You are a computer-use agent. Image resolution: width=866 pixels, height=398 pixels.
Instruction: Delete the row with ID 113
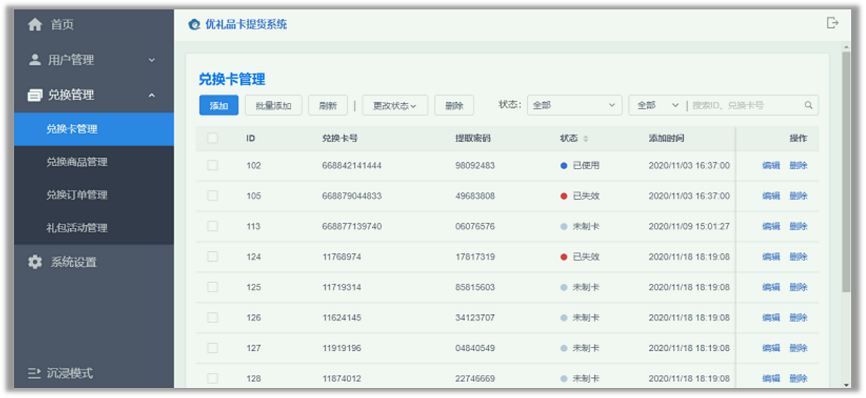coord(798,226)
